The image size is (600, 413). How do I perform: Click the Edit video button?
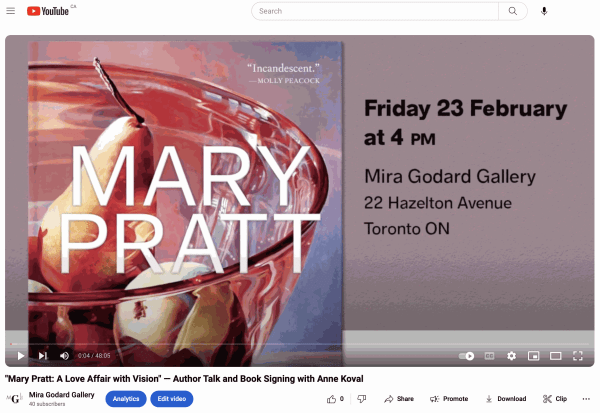(x=172, y=399)
